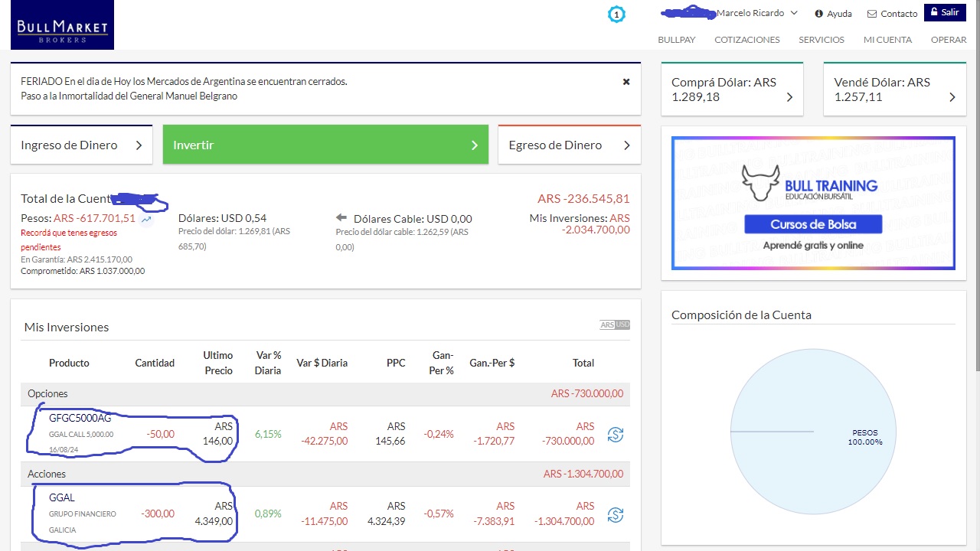The height and width of the screenshot is (551, 980).
Task: Click Comprometido ARS 1.037.000,00 text
Action: tap(83, 271)
